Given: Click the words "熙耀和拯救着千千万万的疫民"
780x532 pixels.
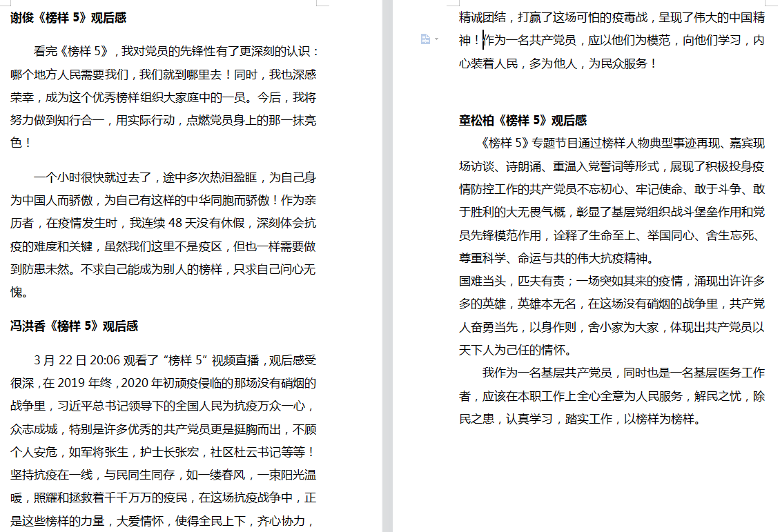Looking at the screenshot, I should click(110, 497).
